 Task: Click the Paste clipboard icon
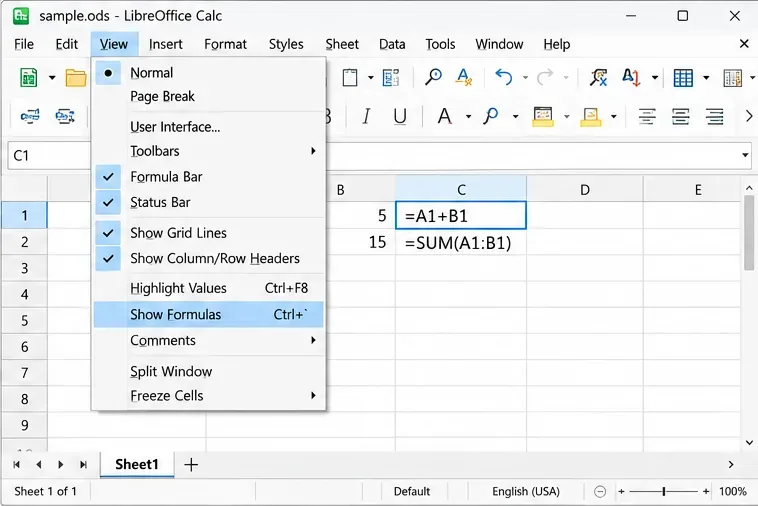(350, 77)
